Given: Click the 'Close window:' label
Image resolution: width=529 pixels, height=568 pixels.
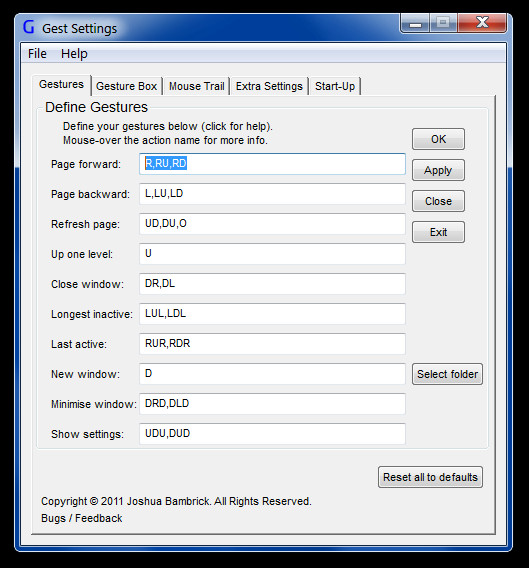Looking at the screenshot, I should click(x=87, y=284).
